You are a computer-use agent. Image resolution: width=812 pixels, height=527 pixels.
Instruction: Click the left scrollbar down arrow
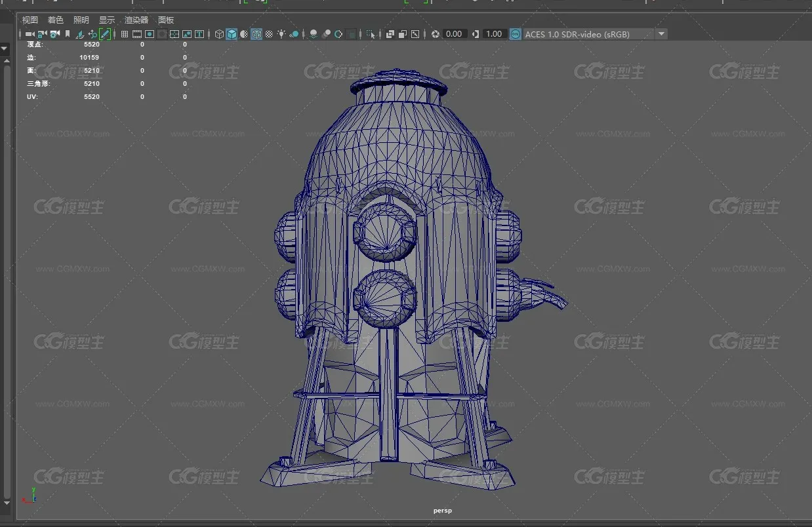(7, 503)
